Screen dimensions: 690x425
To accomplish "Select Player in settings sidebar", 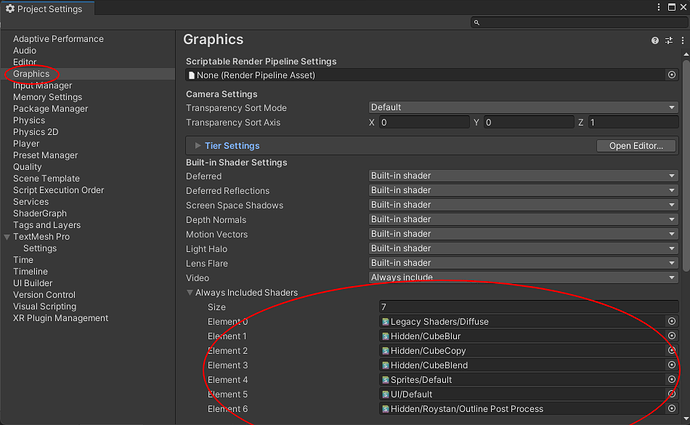I will click(26, 144).
